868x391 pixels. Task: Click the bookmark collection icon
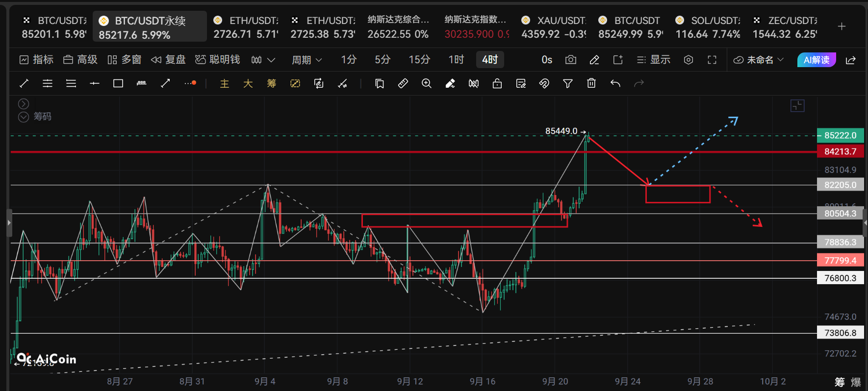[380, 84]
